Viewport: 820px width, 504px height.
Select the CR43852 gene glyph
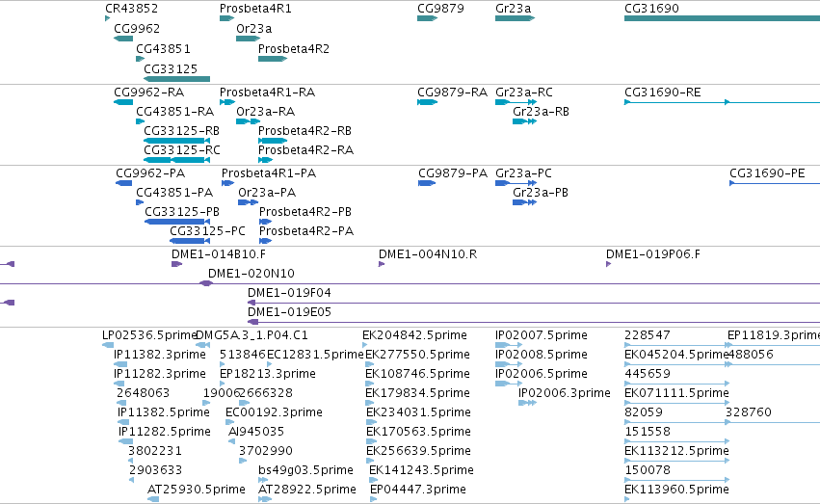tap(107, 18)
